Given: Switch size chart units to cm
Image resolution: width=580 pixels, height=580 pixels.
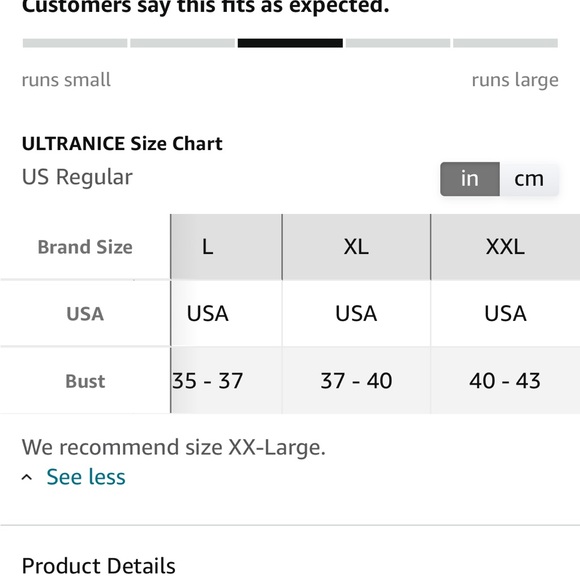Looking at the screenshot, I should pos(529,179).
